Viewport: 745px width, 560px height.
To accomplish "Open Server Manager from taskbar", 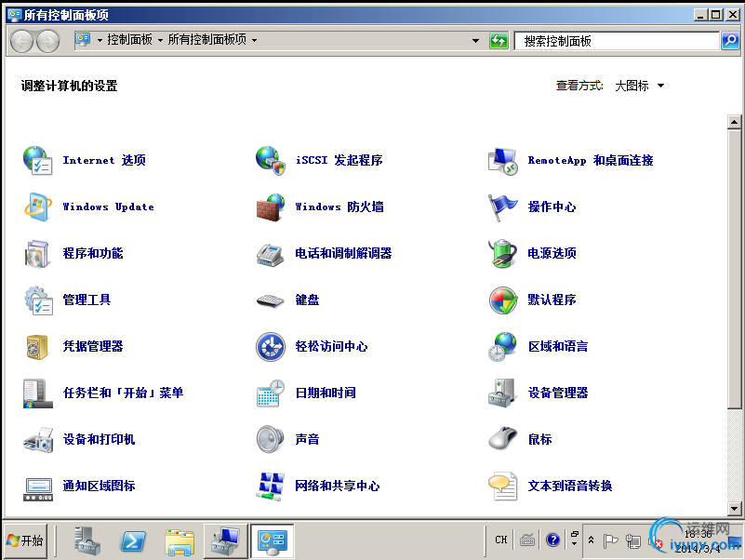I will click(88, 540).
